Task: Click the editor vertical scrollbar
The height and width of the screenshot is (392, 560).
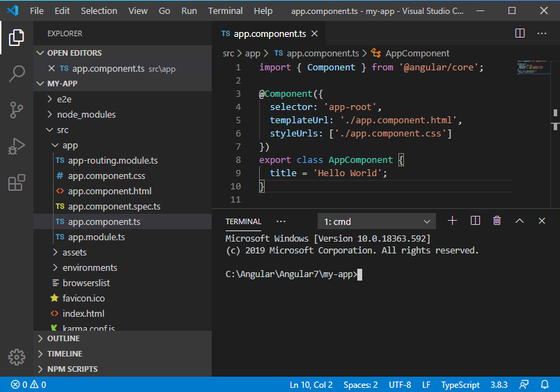Action: pyautogui.click(x=555, y=134)
